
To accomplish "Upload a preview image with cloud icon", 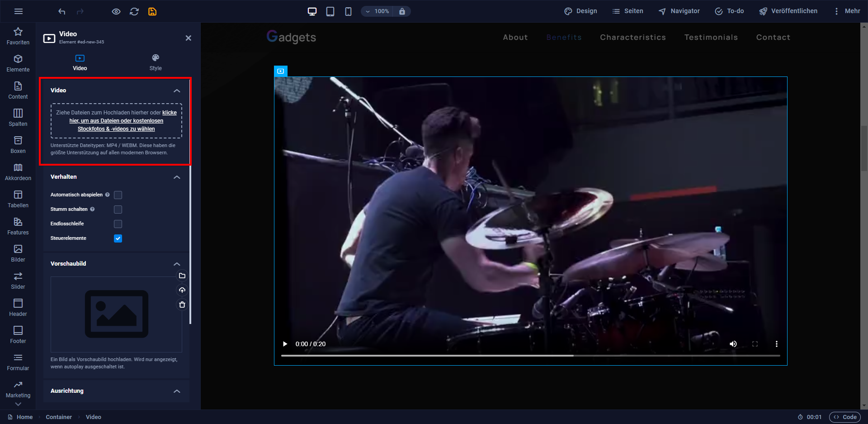I will tap(182, 290).
